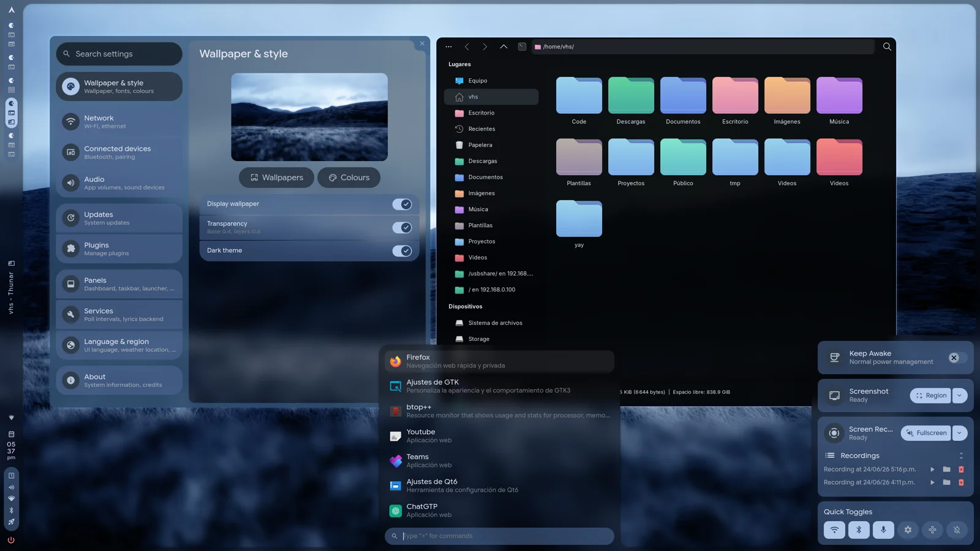This screenshot has width=980, height=551.
Task: Expand Screenshot mode dropdown arrow
Action: click(960, 395)
